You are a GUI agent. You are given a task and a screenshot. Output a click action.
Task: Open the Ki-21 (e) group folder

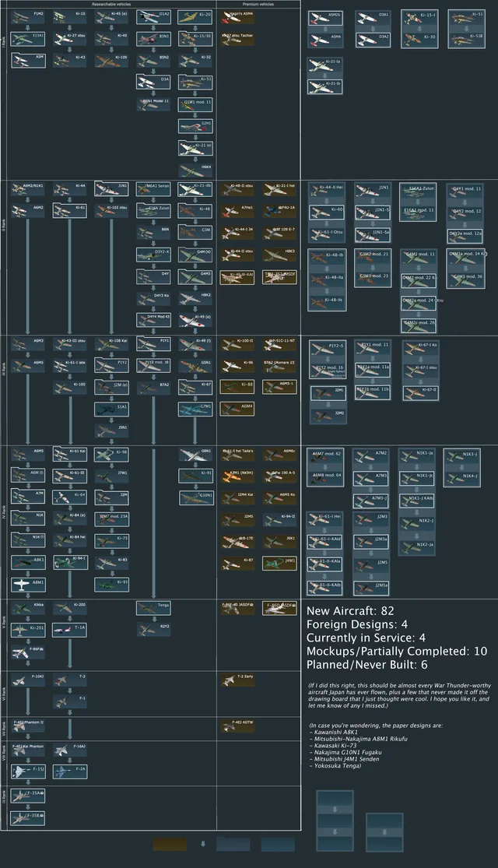pyautogui.click(x=195, y=148)
